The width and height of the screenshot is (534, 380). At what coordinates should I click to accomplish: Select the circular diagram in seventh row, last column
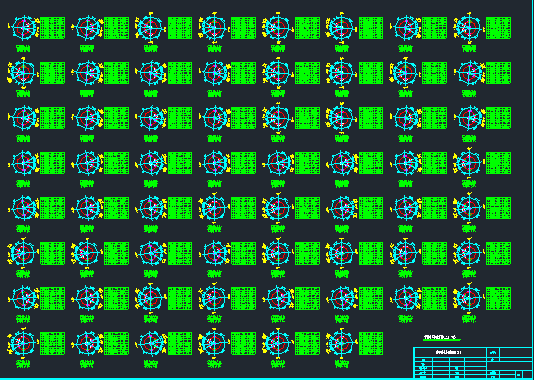click(x=469, y=298)
